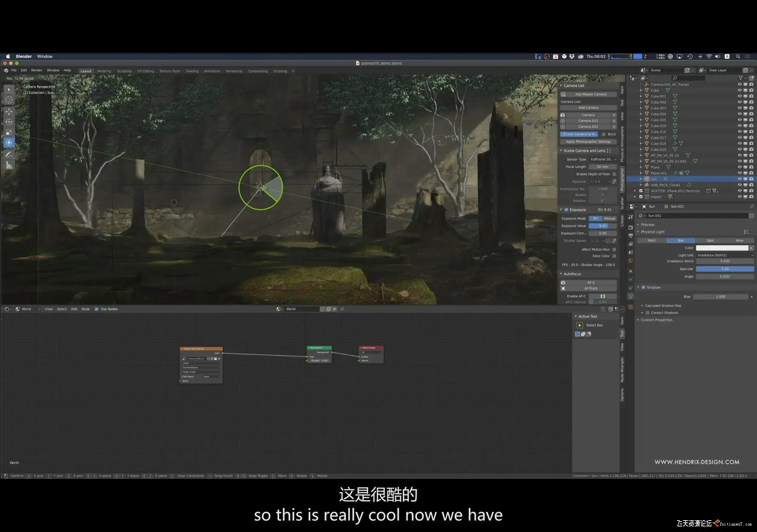
Task: Open the Render menu
Action: (37, 70)
